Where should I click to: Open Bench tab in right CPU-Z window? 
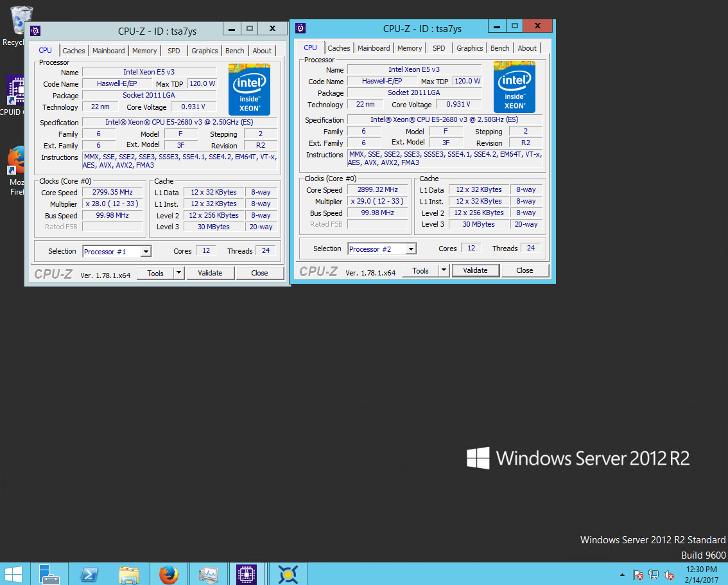(x=499, y=48)
